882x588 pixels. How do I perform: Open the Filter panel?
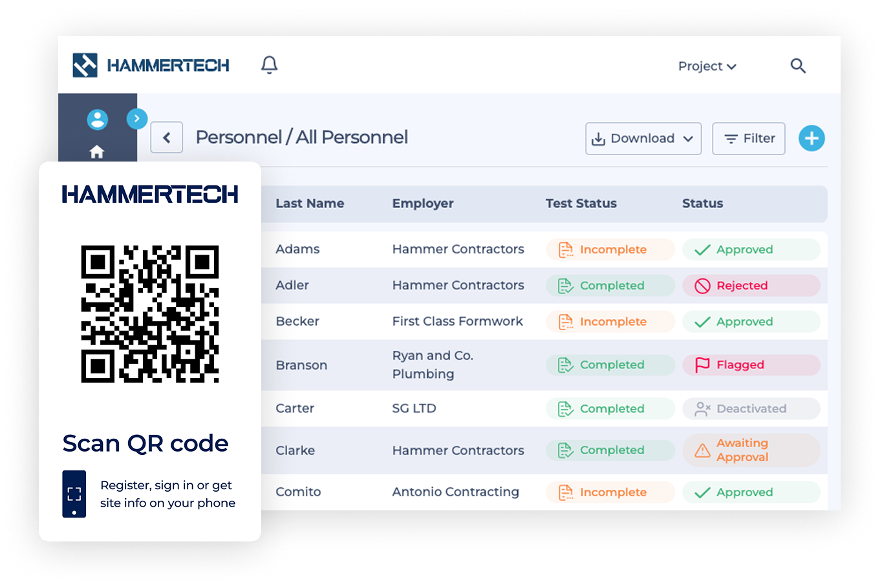point(748,138)
